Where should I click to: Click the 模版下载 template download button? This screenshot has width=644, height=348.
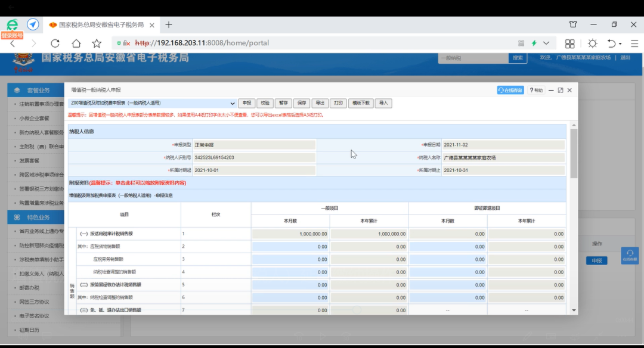pos(361,103)
